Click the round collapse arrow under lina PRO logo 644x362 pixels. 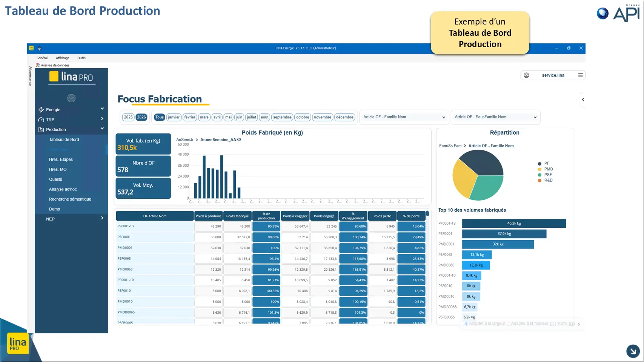click(x=71, y=98)
